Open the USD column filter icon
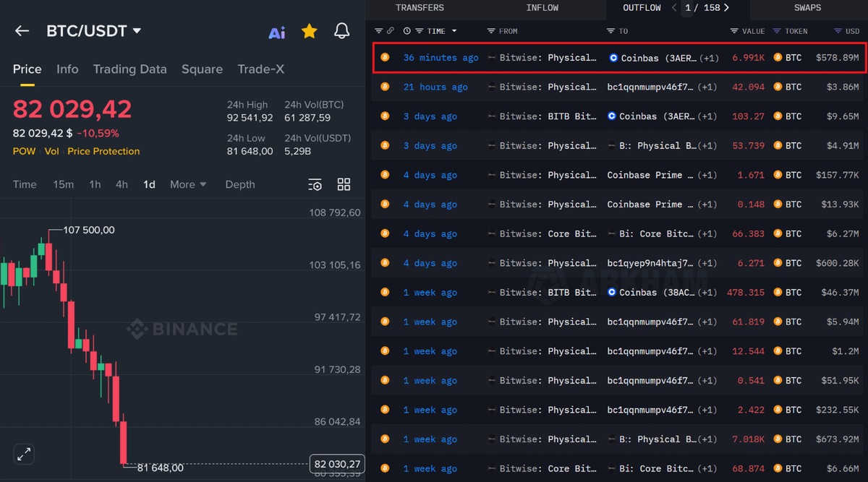 [x=838, y=31]
